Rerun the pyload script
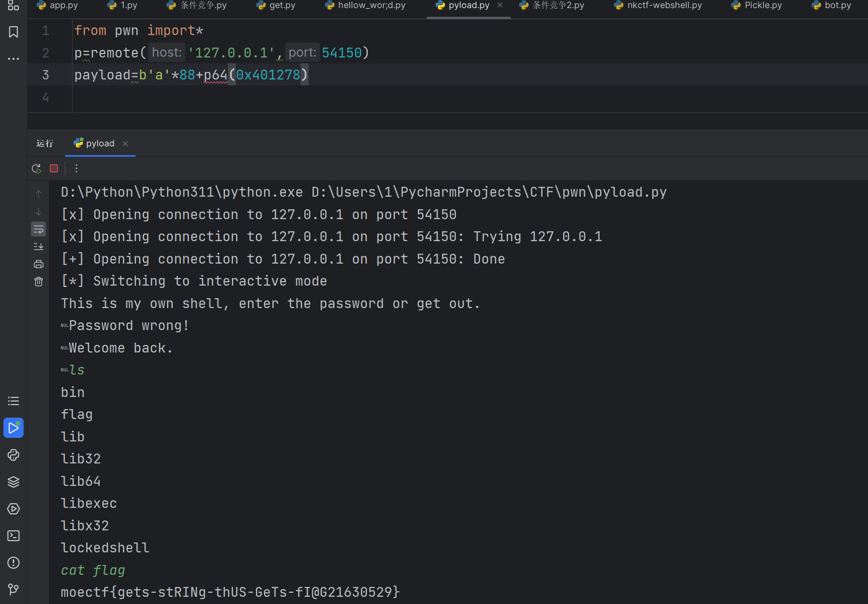Image resolution: width=868 pixels, height=604 pixels. tap(36, 168)
